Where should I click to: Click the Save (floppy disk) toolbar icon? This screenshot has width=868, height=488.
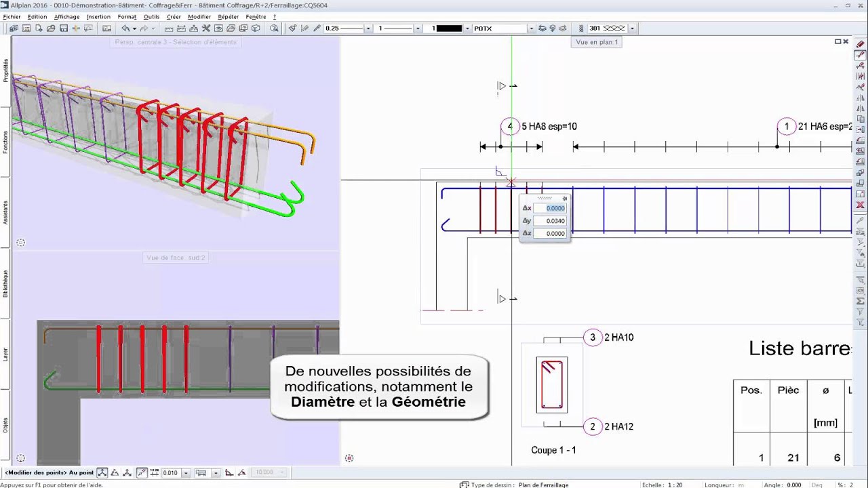coord(63,28)
